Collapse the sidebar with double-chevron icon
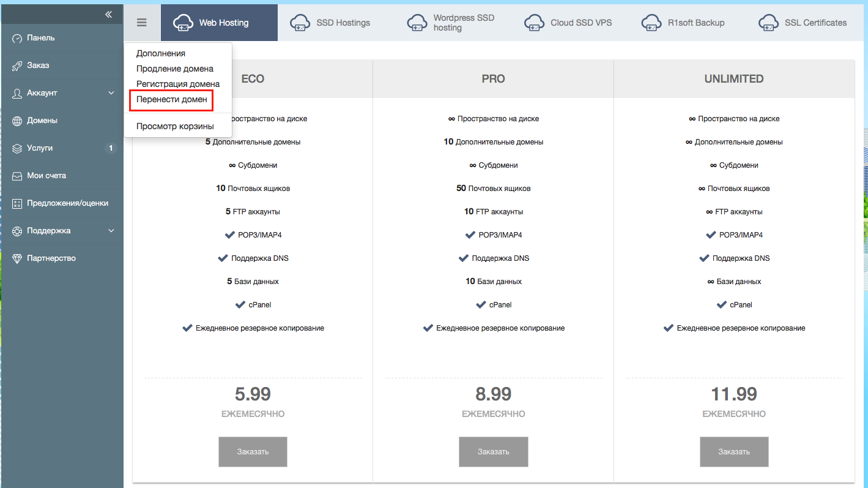Screen dimensions: 868x488 click(x=108, y=15)
